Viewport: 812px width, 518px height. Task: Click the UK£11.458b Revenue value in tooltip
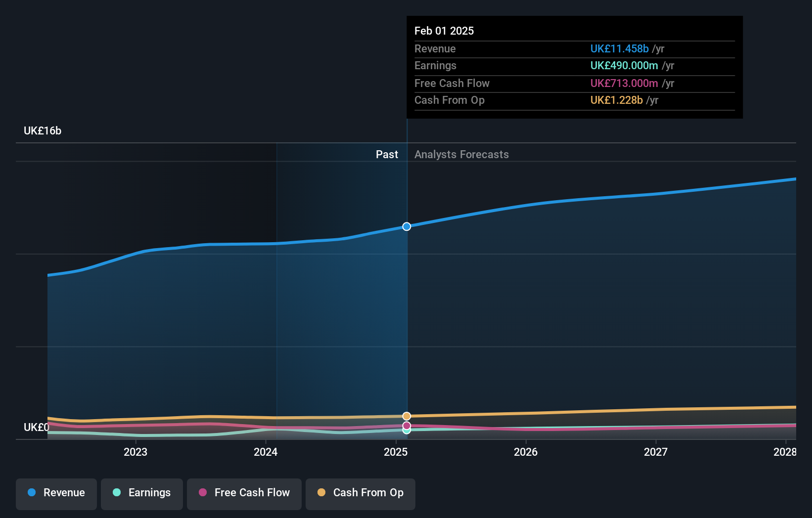tap(620, 49)
